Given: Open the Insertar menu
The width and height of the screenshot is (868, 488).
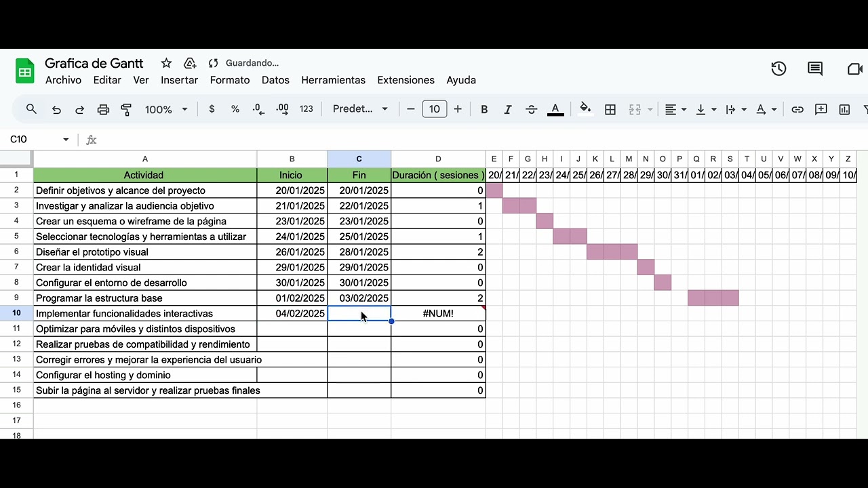Looking at the screenshot, I should point(179,80).
